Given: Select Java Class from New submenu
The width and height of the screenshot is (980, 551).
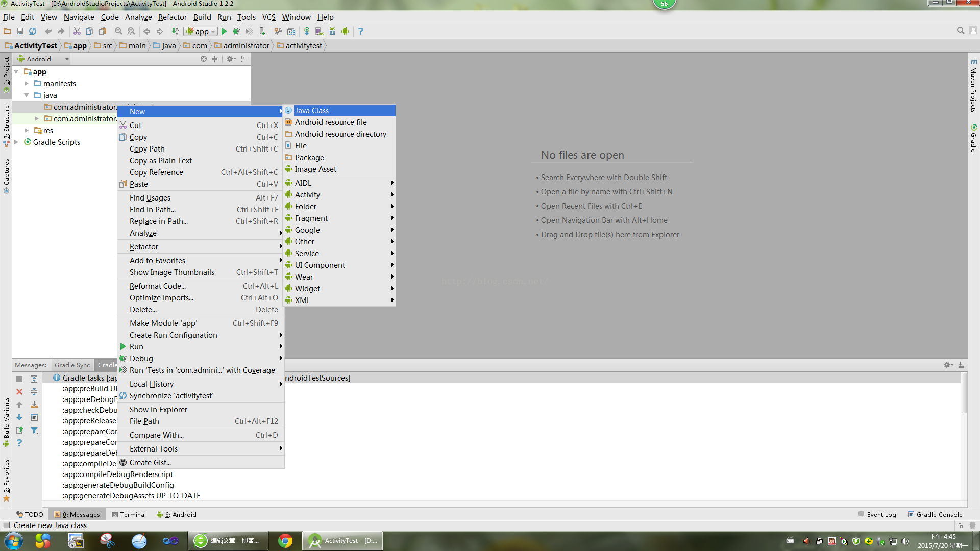Looking at the screenshot, I should (x=339, y=111).
